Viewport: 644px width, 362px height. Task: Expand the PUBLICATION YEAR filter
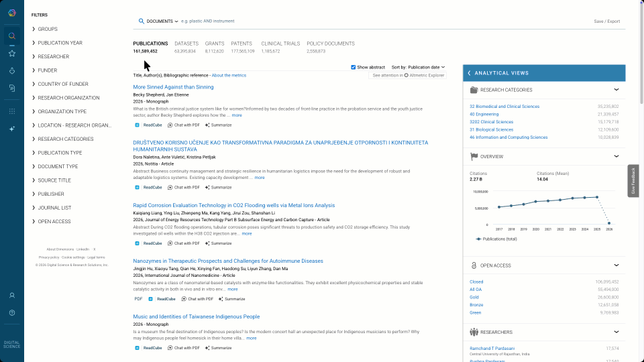pos(57,43)
